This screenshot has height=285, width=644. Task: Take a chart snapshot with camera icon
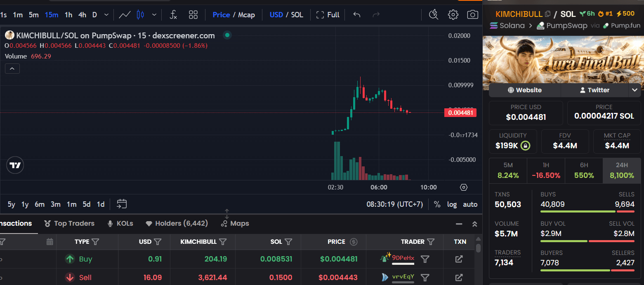472,15
